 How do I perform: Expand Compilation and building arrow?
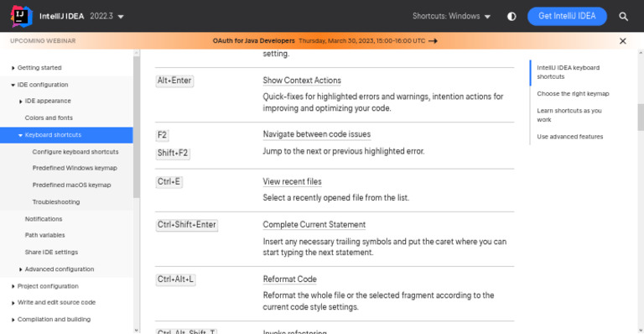coord(13,320)
